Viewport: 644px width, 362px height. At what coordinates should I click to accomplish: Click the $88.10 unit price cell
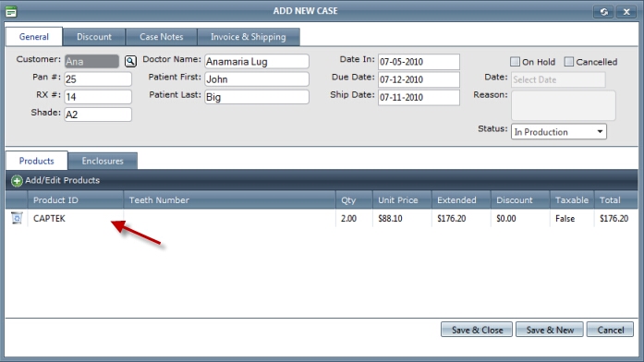click(x=402, y=218)
